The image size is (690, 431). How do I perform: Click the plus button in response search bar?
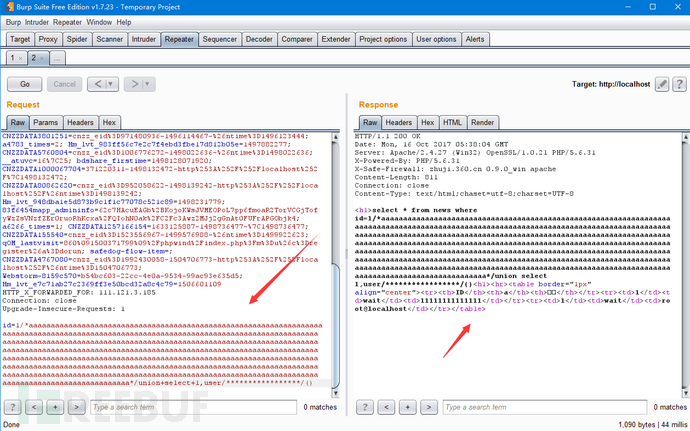click(407, 407)
